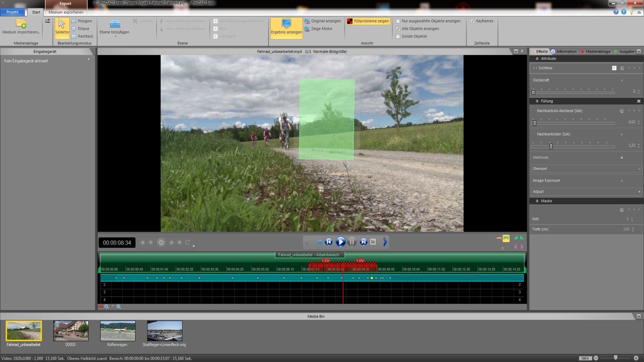The height and width of the screenshot is (362, 644).
Task: Pause the video playback
Action: [x=352, y=242]
